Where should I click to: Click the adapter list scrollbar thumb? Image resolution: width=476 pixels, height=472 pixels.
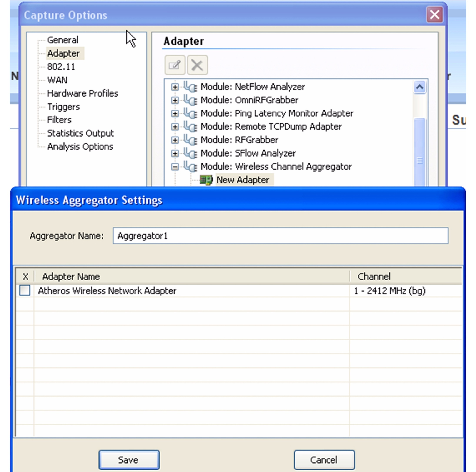[x=419, y=153]
